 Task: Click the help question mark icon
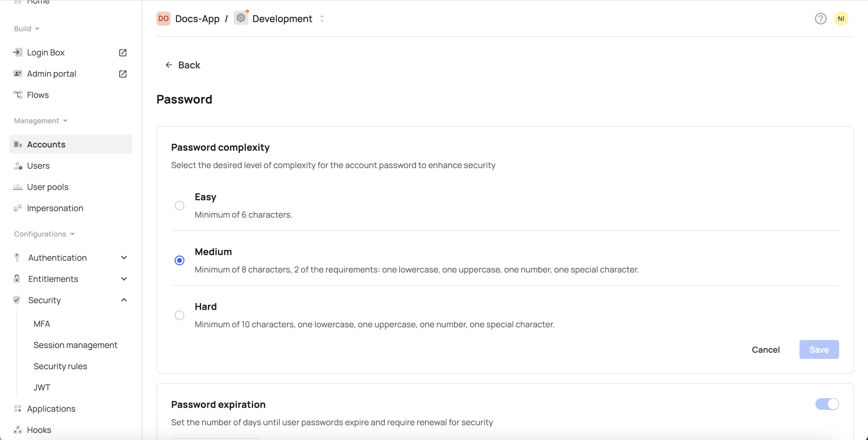[x=820, y=19]
